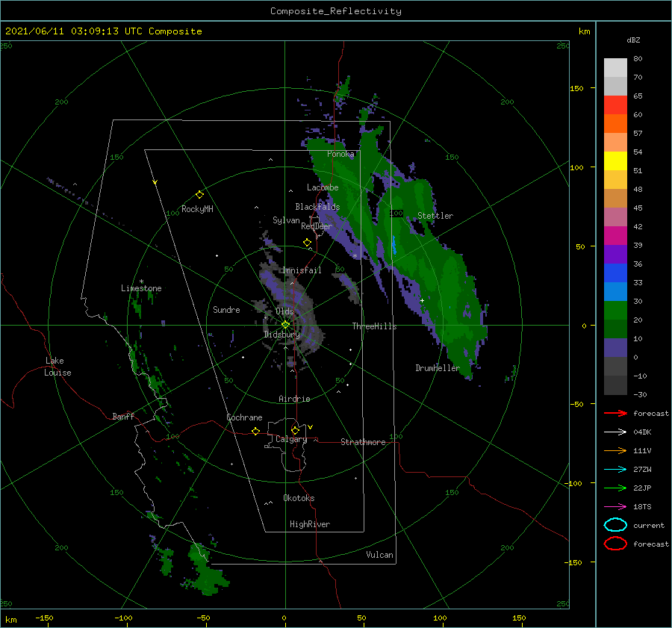Click the purple 0-10 dBZ color swatch
Image resolution: width=672 pixels, height=628 pixels.
point(615,348)
